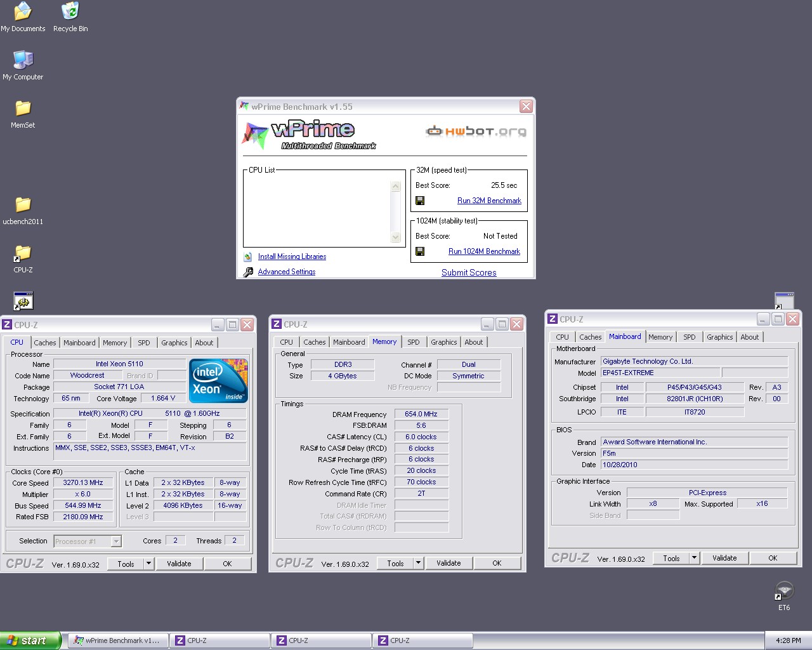Select the unlabeled shortcut icon below CPU-Z shortcut
This screenshot has width=812, height=650.
23,301
